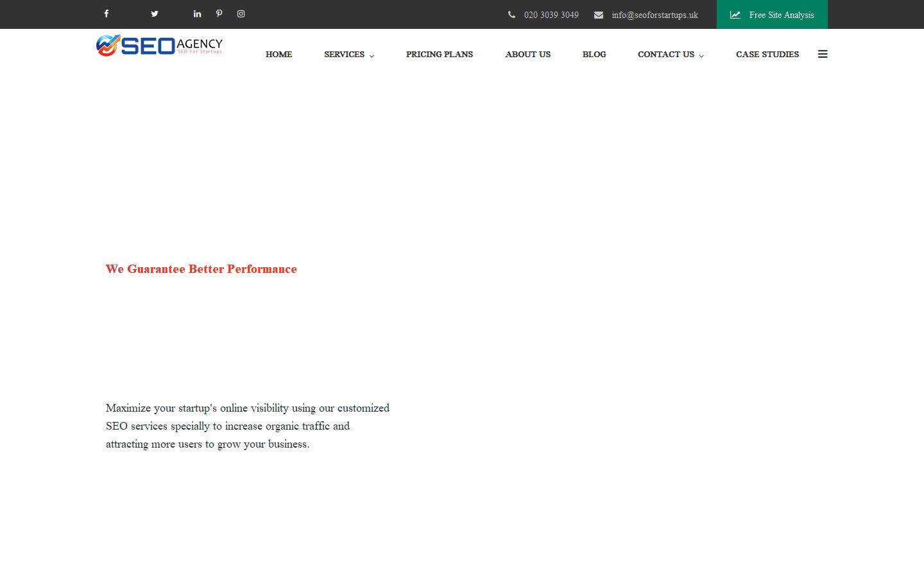Open the agency's Facebook page
Screen dimensions: 924x578
tap(106, 13)
